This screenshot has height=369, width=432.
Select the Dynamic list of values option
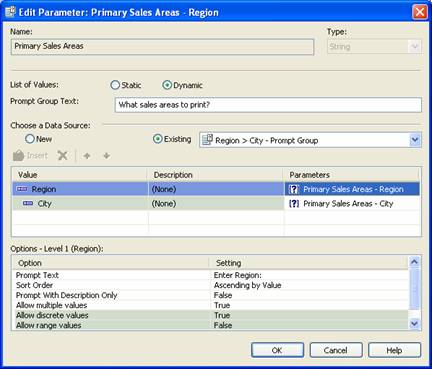tap(182, 85)
